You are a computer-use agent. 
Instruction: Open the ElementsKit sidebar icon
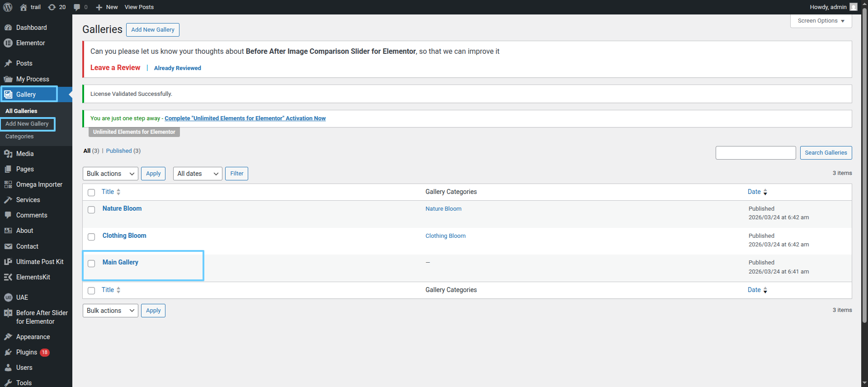[8, 277]
